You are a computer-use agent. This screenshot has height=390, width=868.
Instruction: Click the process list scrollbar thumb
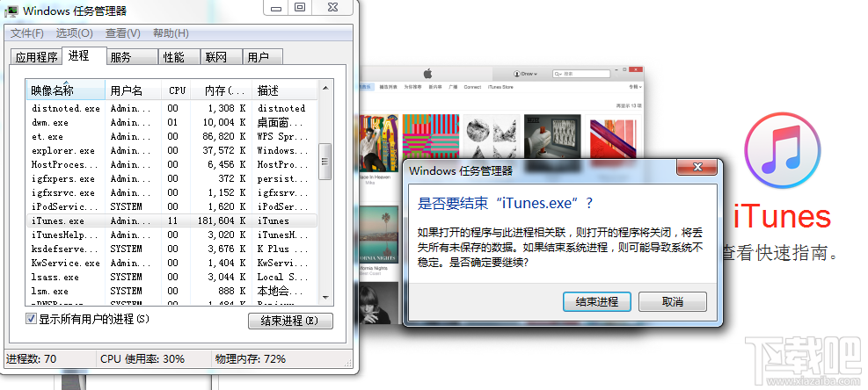point(325,161)
